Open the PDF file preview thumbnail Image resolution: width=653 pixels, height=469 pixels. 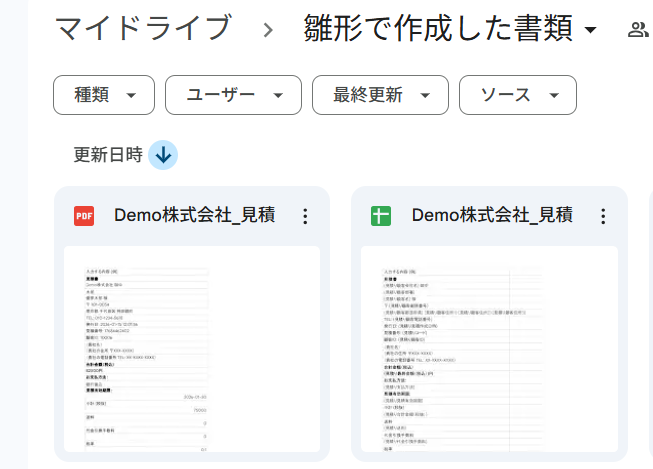(192, 349)
